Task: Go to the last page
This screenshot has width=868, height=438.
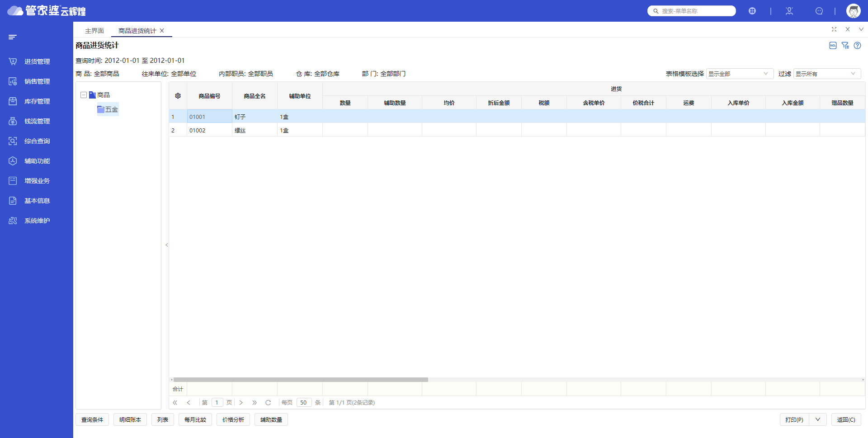Action: tap(255, 403)
